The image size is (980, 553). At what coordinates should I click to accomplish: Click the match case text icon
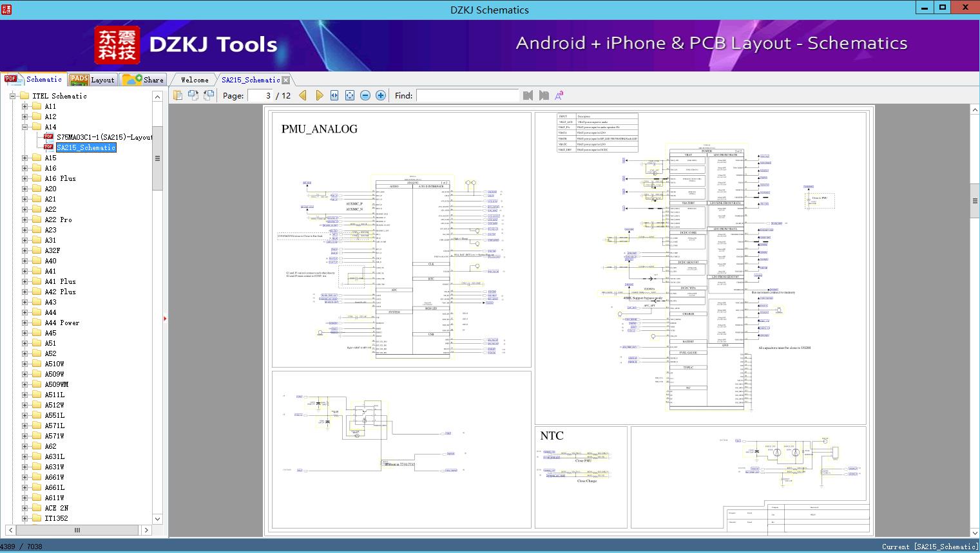(559, 95)
